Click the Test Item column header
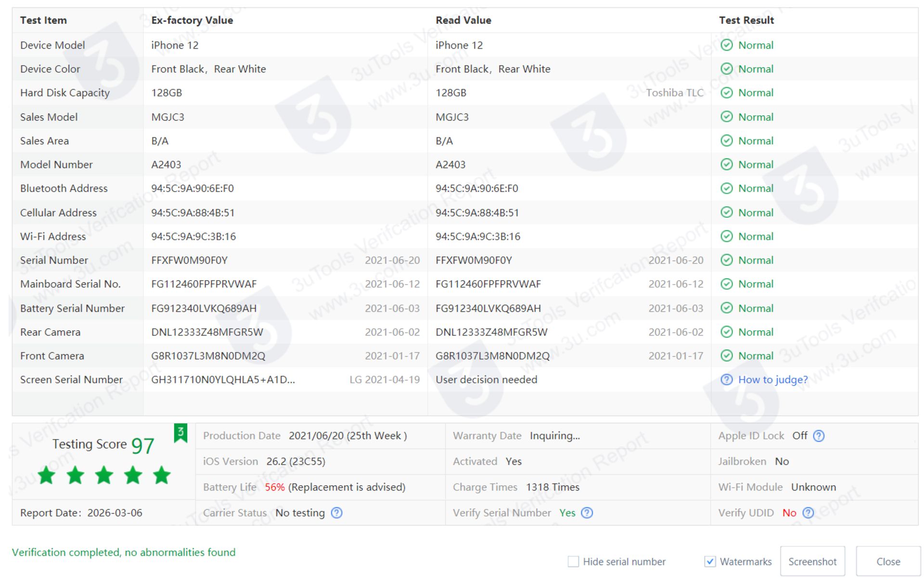 [43, 20]
